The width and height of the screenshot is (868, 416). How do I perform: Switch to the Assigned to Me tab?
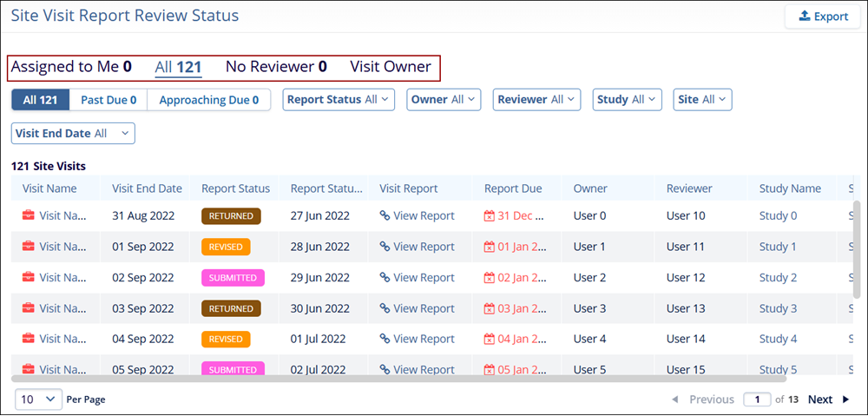(71, 67)
